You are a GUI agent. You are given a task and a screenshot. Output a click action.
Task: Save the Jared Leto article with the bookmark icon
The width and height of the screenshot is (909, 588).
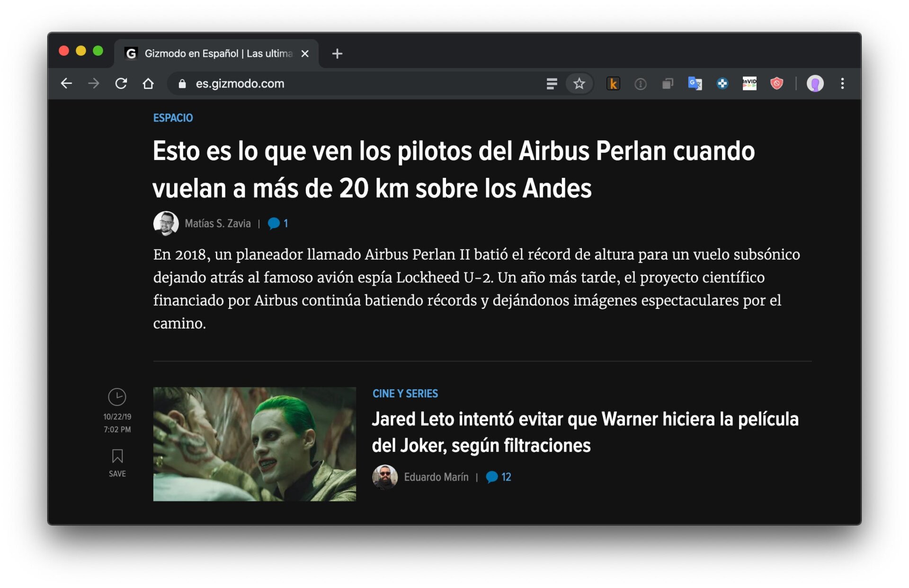coord(117,457)
